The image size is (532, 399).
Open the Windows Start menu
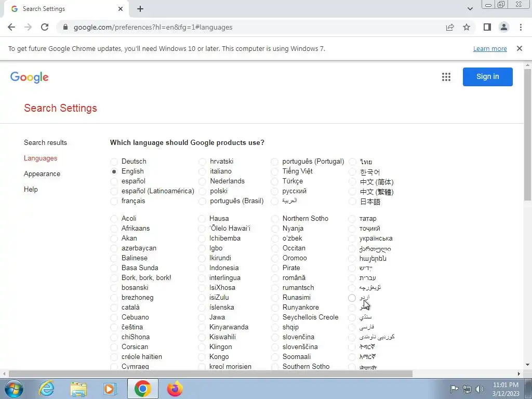pyautogui.click(x=14, y=389)
